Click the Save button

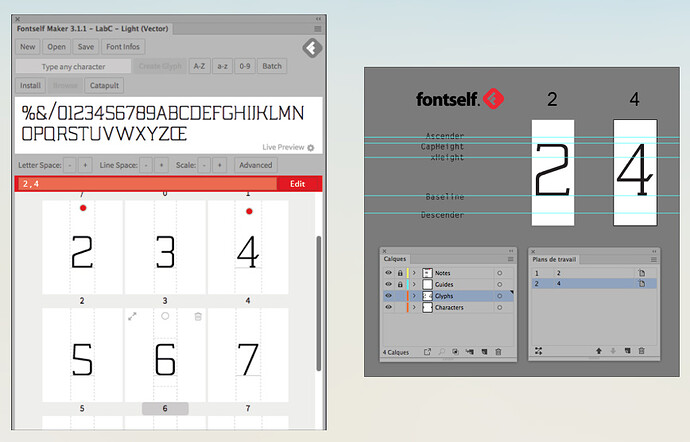pos(86,47)
